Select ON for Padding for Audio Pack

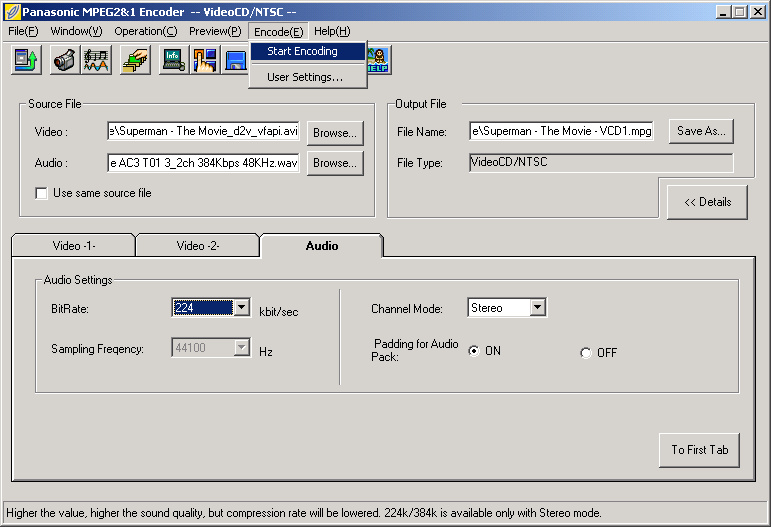[x=474, y=351]
